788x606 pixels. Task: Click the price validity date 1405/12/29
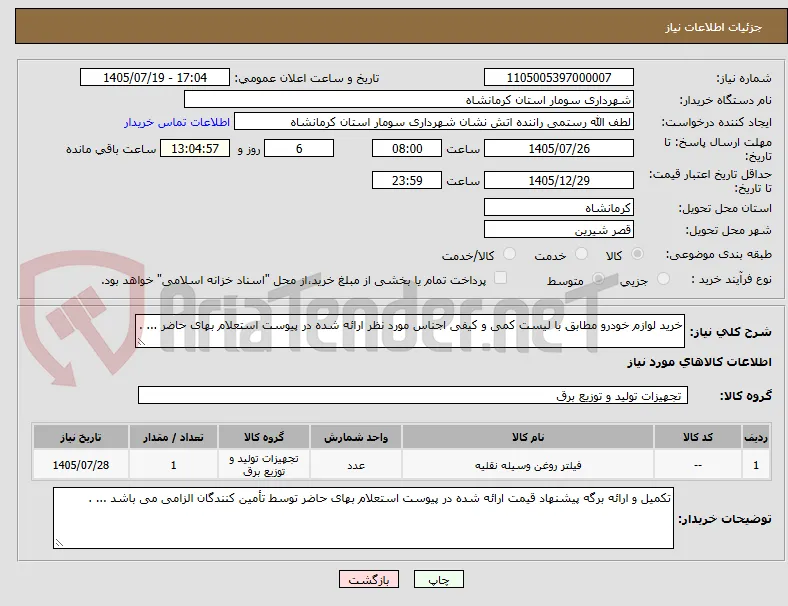click(558, 180)
